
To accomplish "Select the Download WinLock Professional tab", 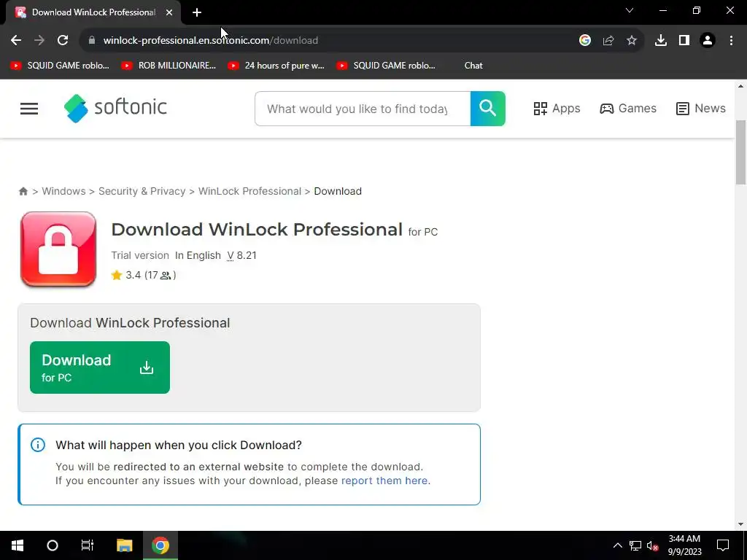I will 93,12.
